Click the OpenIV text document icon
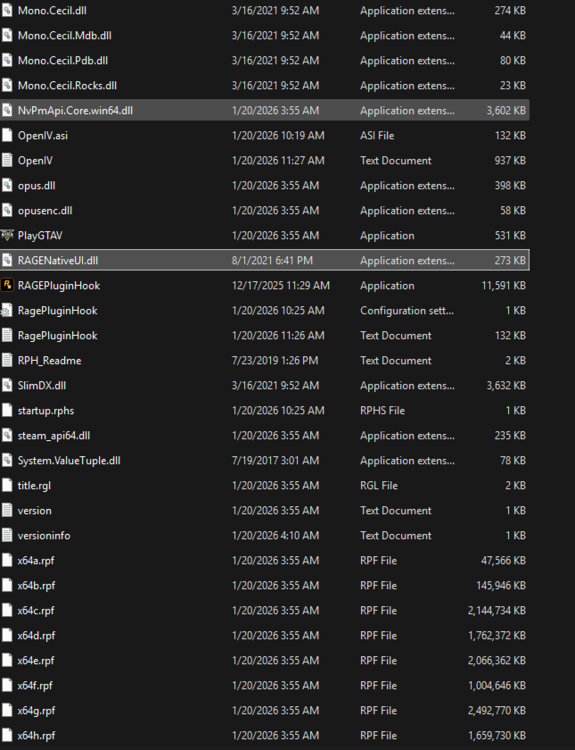The image size is (575, 750). (7, 160)
